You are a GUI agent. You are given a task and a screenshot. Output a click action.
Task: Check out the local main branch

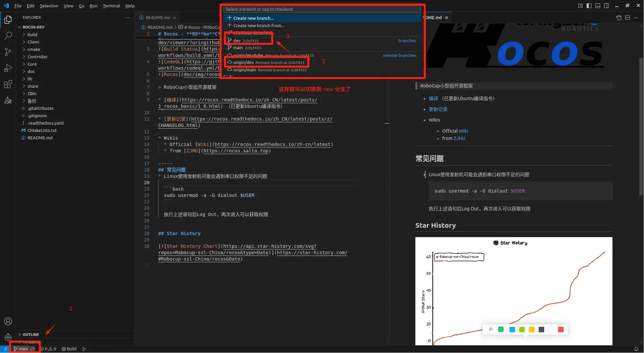pos(322,48)
